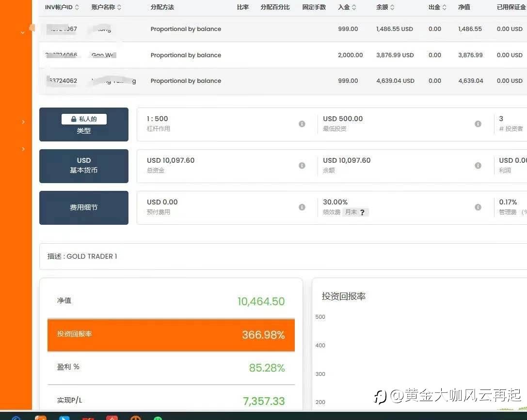The height and width of the screenshot is (420, 527).
Task: Open info icon beside 余额 USD 10,097.60
Action: click(478, 166)
